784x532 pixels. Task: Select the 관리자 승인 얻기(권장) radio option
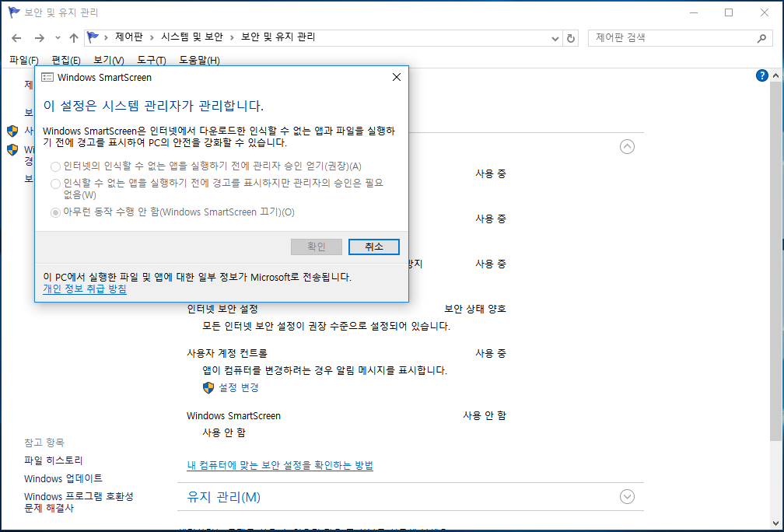(x=55, y=166)
